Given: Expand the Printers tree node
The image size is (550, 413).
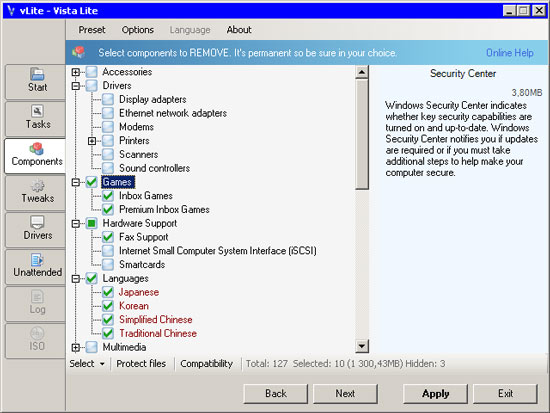Looking at the screenshot, I should click(92, 141).
